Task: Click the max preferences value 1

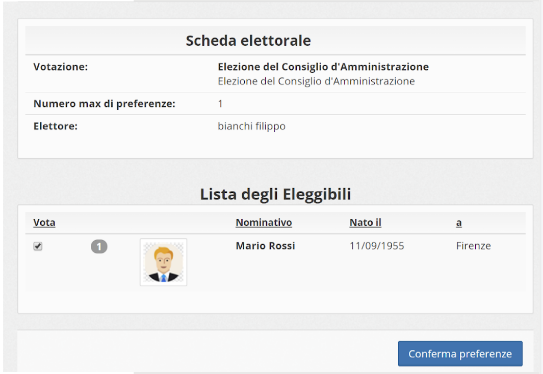Action: pyautogui.click(x=220, y=104)
